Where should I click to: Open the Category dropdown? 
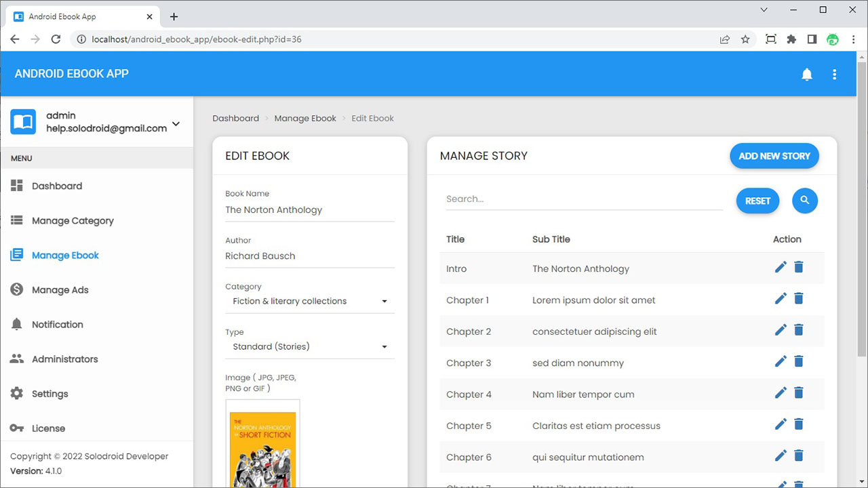310,301
